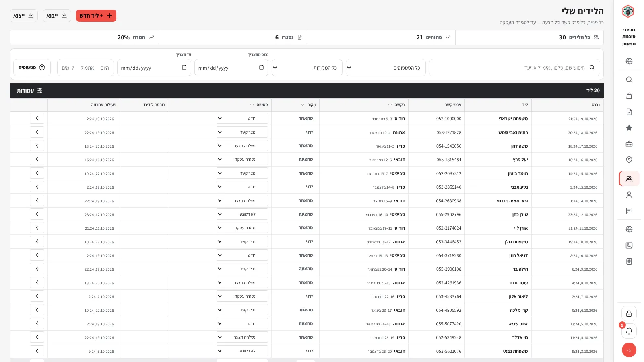Image resolution: width=644 pixels, height=362 pixels.
Task: Sort by the בקשה column header
Action: (397, 105)
